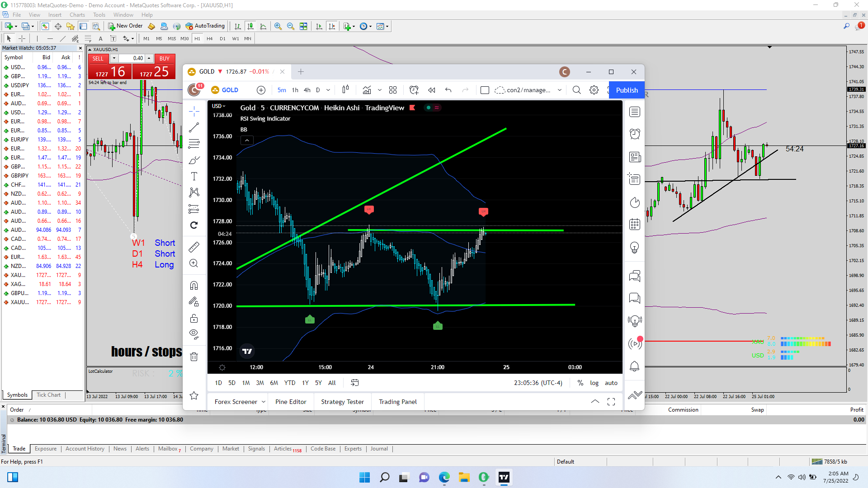This screenshot has height=488, width=868.
Task: Toggle the magnet mode icon
Action: coord(194,286)
